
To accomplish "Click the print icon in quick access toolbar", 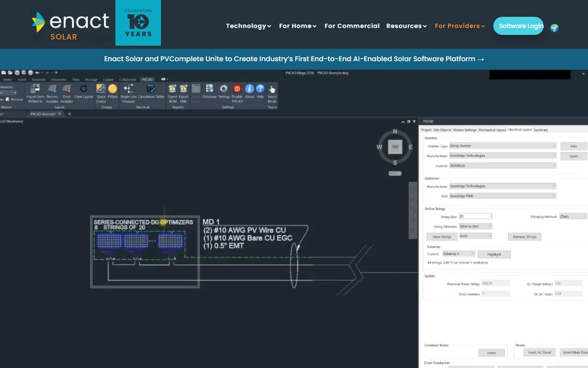I will coord(30,72).
